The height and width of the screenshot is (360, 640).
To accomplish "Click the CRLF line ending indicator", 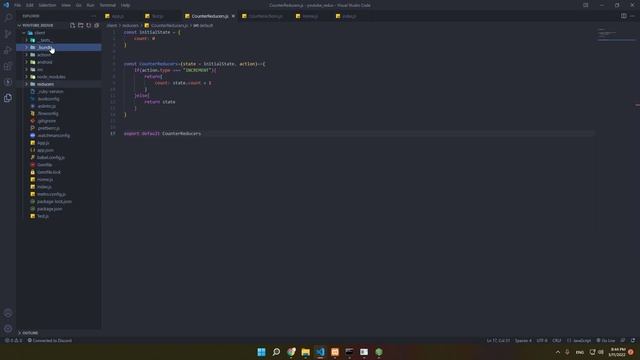I will [556, 340].
